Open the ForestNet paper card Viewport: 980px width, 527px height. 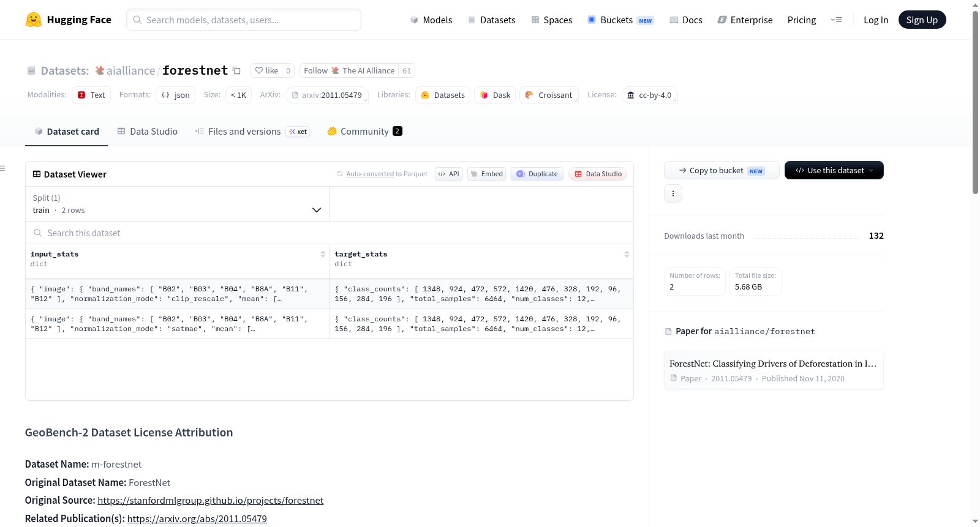click(774, 370)
